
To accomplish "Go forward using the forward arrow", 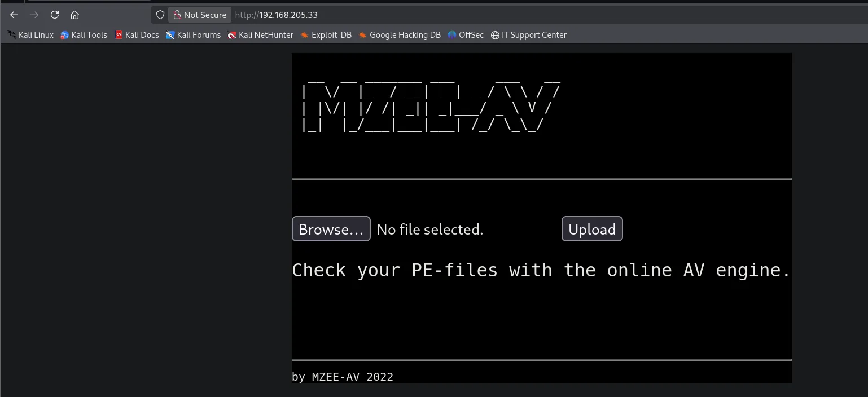I will click(34, 15).
